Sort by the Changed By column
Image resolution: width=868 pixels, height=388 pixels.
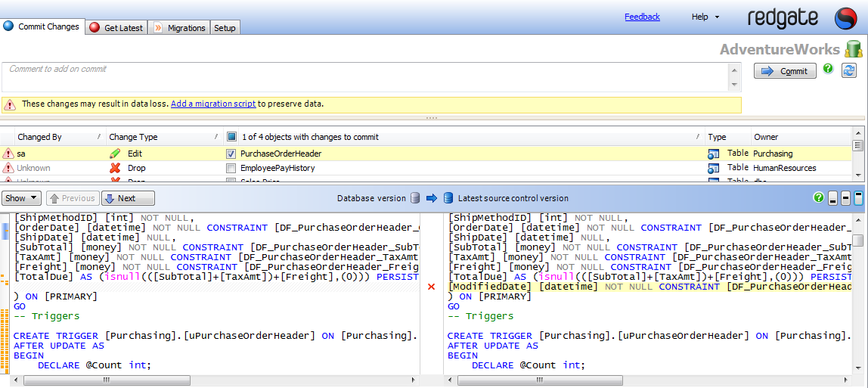point(59,137)
